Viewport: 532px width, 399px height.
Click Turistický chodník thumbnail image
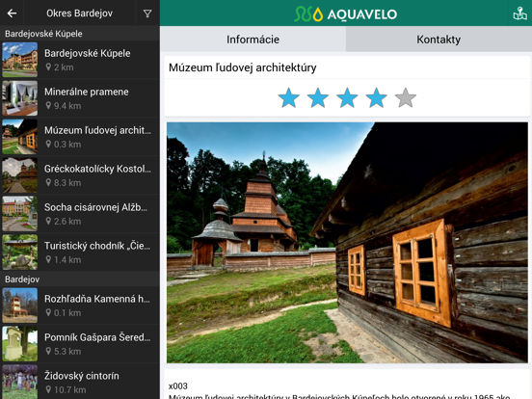(20, 253)
